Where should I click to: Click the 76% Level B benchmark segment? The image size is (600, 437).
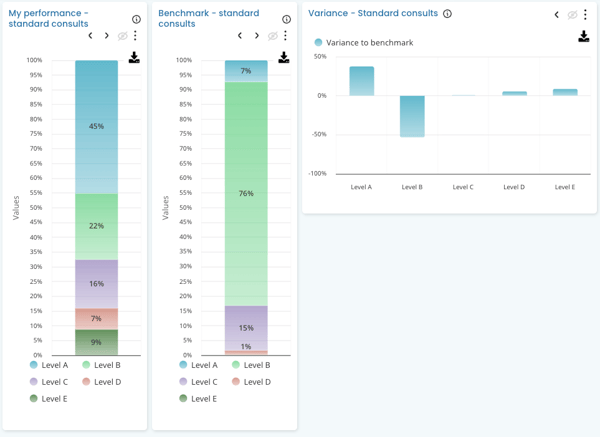point(246,193)
